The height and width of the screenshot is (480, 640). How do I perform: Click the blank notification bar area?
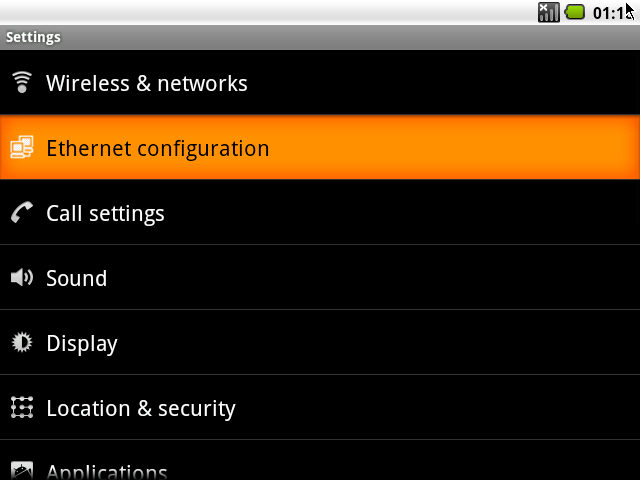coord(265,12)
